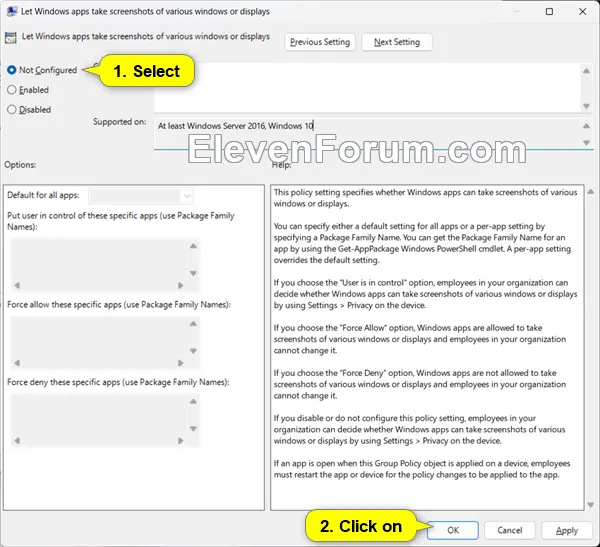600x547 pixels.
Task: Click right arrow in Force deny list
Action: click(x=181, y=441)
